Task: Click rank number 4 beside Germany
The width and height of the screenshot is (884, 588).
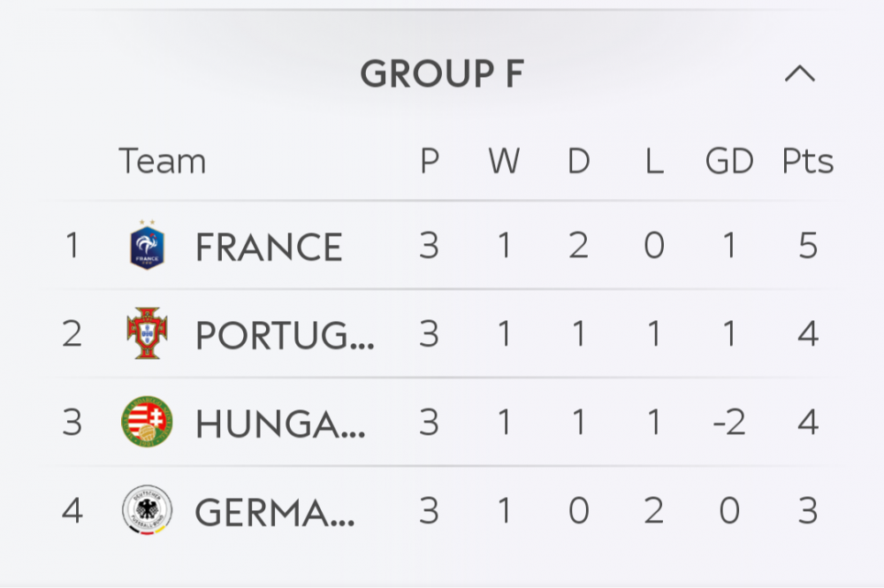Action: click(x=72, y=511)
